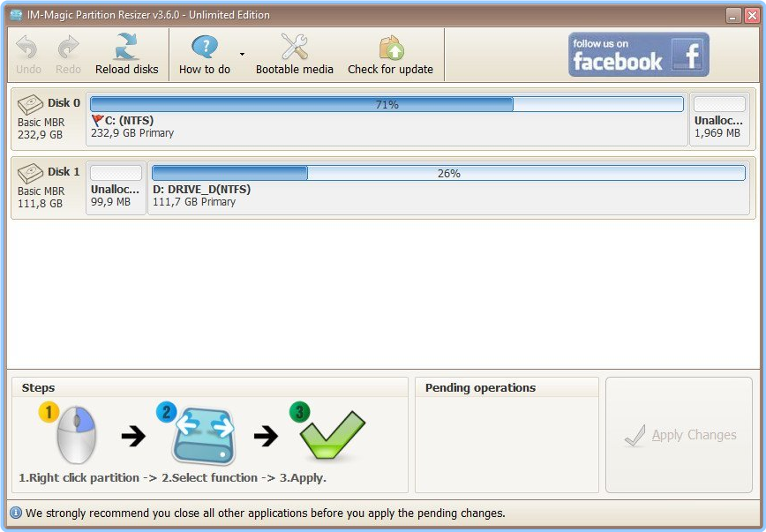The height and width of the screenshot is (532, 766).
Task: Click the step 2 resize drive icon
Action: pos(203,435)
